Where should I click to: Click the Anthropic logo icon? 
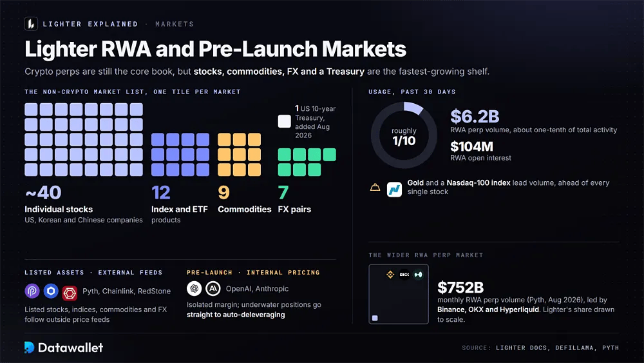[x=213, y=289]
